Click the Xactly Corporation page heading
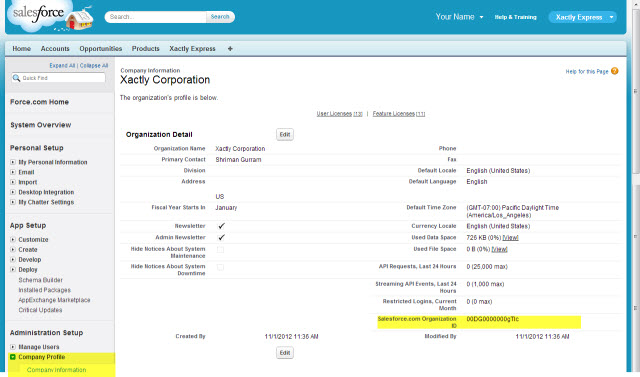The image size is (640, 377). (x=165, y=80)
